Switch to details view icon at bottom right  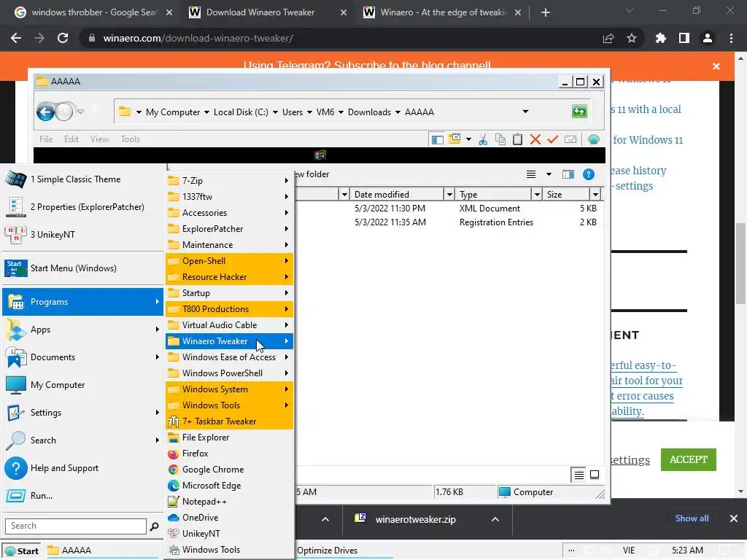coord(578,475)
